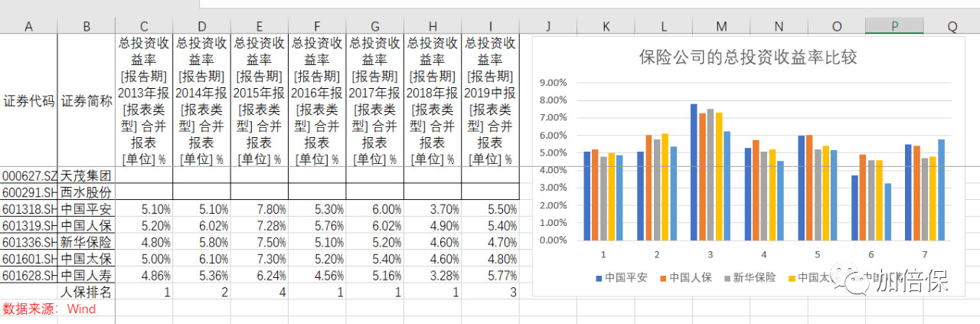Click the 人保排名 label cell

tap(87, 292)
